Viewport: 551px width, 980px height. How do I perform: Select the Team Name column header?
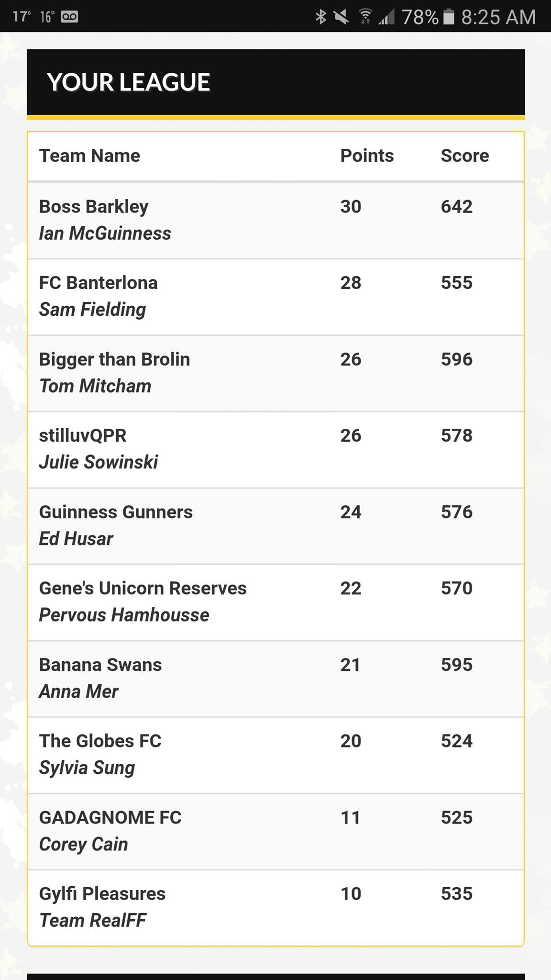[89, 156]
